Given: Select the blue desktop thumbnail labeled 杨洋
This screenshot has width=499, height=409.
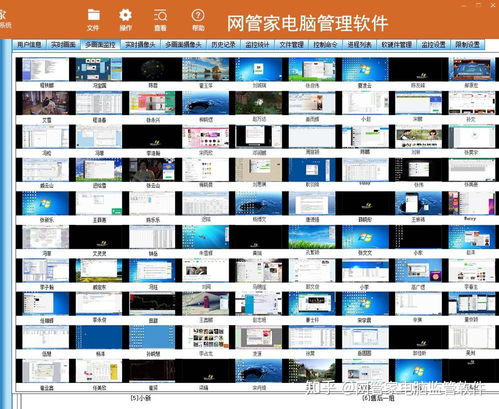Looking at the screenshot, I should coord(99,337).
